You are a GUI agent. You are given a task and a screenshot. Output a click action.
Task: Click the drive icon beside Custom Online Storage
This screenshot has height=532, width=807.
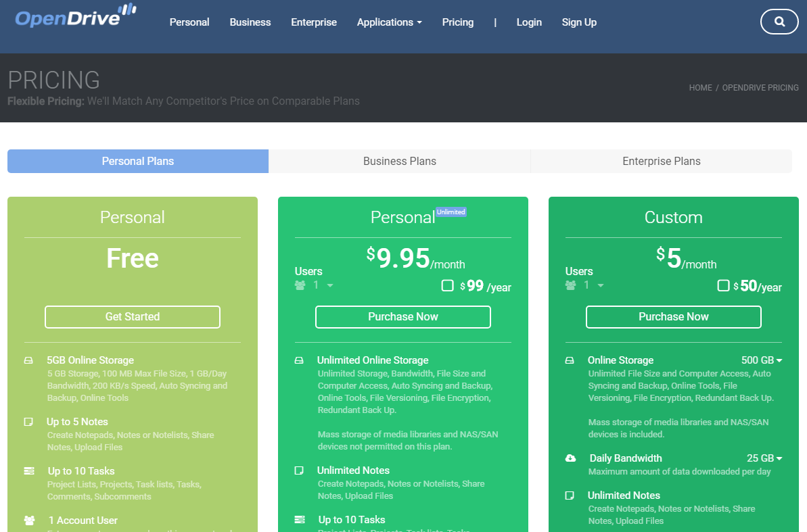[x=570, y=361]
